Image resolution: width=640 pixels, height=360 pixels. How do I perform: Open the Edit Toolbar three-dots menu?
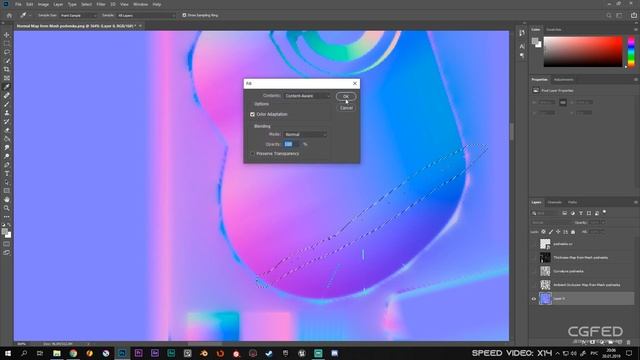click(7, 217)
